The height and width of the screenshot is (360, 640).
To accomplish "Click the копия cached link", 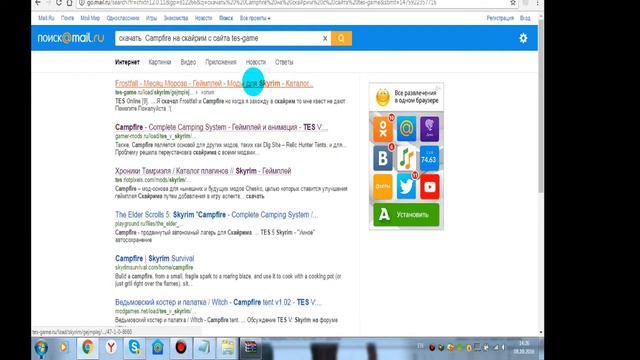I will pyautogui.click(x=207, y=93).
